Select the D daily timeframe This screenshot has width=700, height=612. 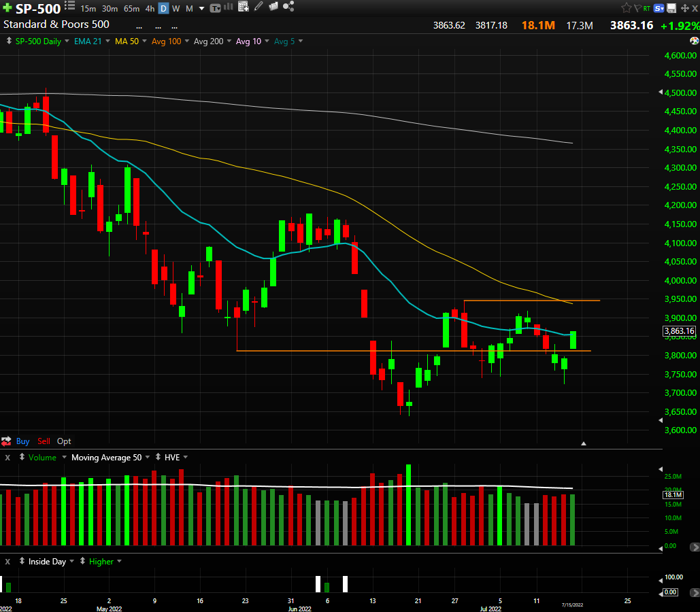coord(164,8)
